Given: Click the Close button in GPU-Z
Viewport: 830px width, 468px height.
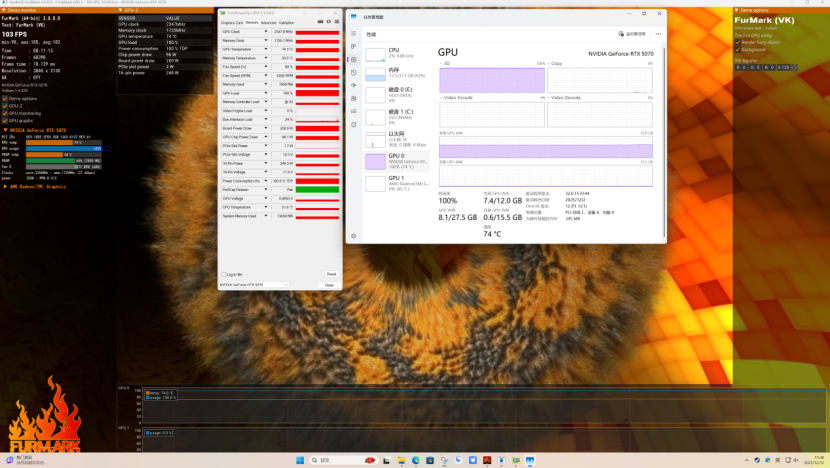Looking at the screenshot, I should [329, 285].
